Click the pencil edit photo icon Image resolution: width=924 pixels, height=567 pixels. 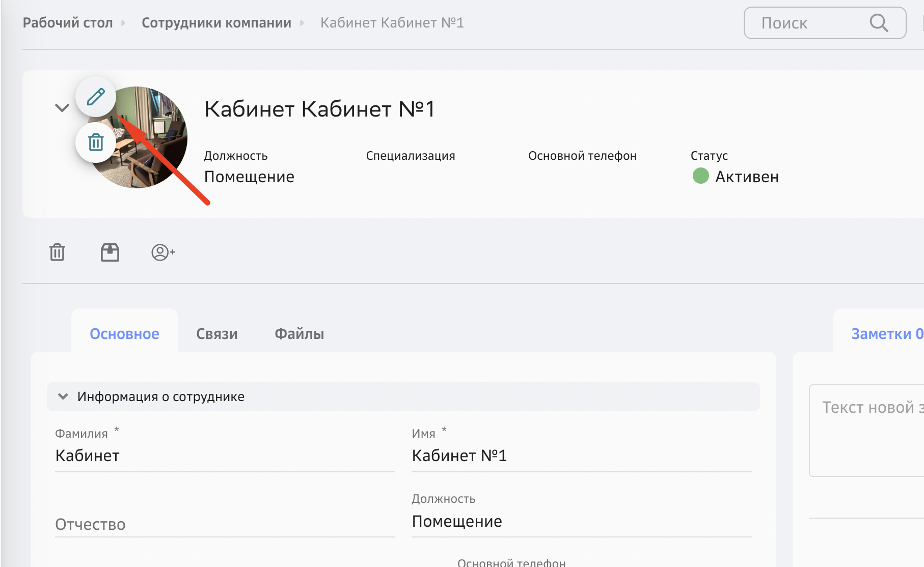96,97
